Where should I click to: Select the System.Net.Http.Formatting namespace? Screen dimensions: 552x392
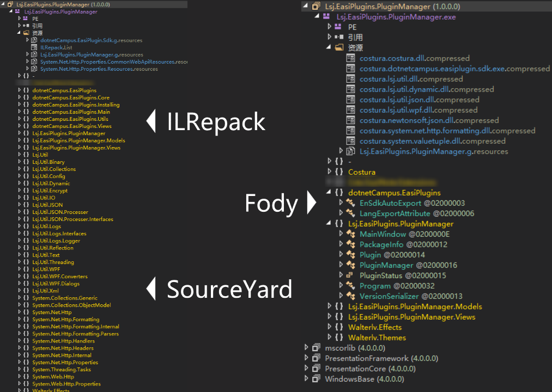(x=65, y=320)
